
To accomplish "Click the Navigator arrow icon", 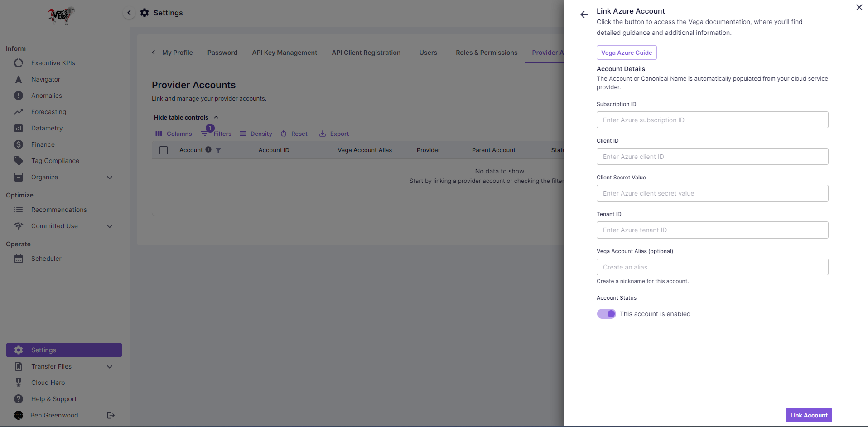I will [x=19, y=79].
